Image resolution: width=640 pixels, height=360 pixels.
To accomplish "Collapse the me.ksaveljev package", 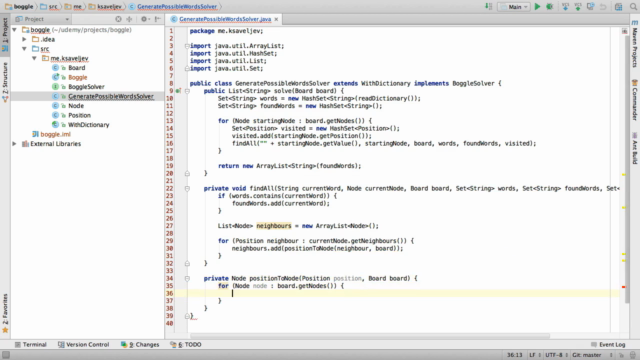I will [x=35, y=58].
